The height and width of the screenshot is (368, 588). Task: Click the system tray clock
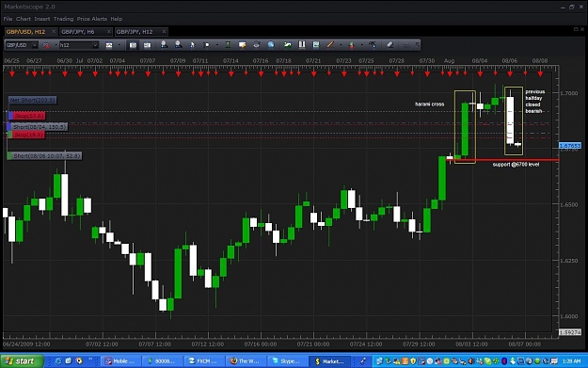point(571,361)
